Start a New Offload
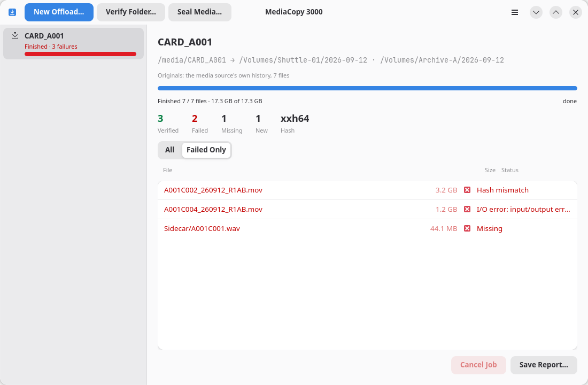588x385 pixels. tap(59, 12)
